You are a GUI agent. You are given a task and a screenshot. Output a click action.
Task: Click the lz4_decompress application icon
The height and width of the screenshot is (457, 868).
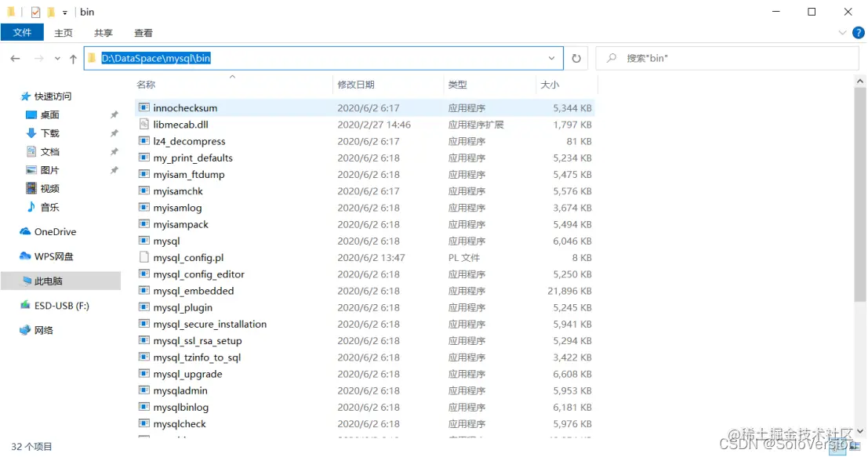click(x=144, y=140)
